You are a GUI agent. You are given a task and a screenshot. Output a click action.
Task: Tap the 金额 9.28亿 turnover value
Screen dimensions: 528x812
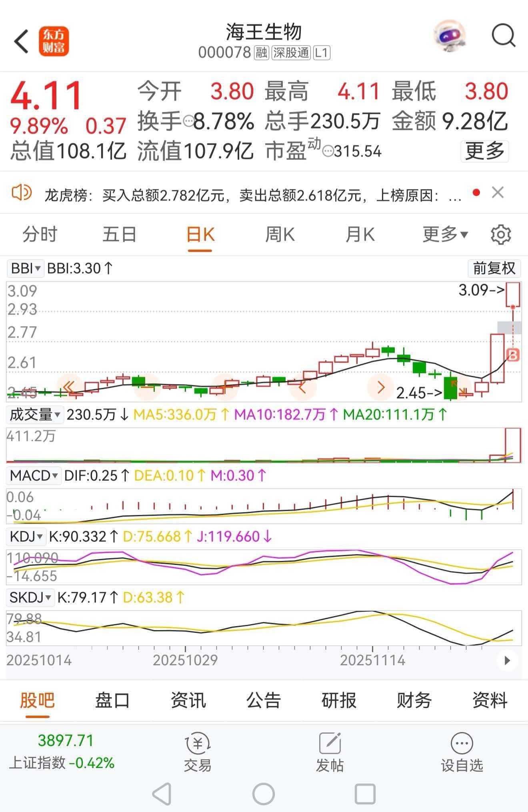point(450,121)
